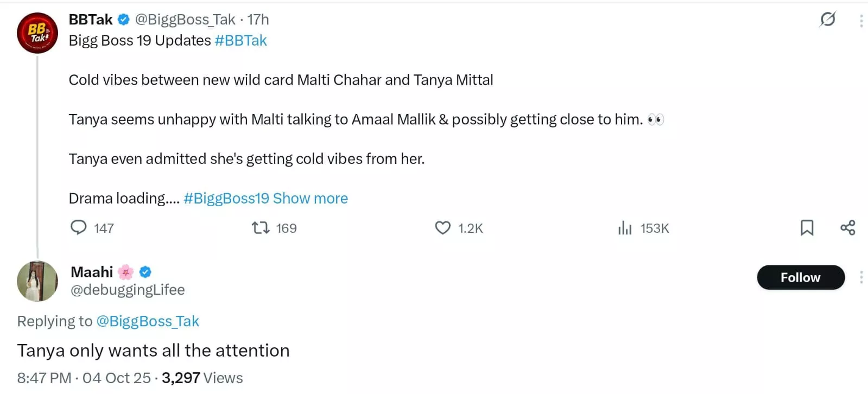868x394 pixels.
Task: Click the 17h timestamp on BBTak post
Action: (x=258, y=20)
